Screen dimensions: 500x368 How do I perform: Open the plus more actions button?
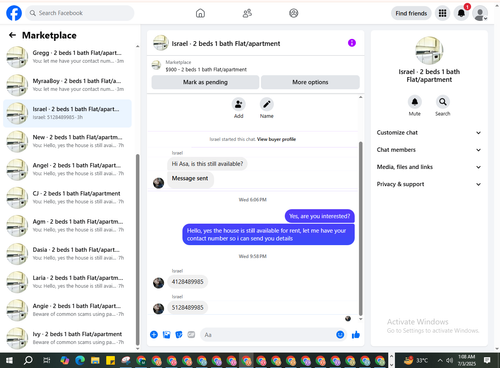click(154, 335)
